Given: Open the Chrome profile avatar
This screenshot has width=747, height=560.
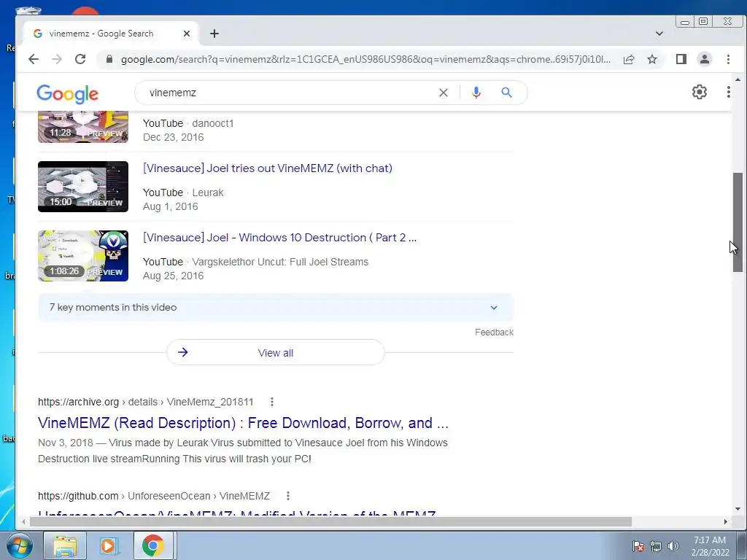Looking at the screenshot, I should (705, 59).
